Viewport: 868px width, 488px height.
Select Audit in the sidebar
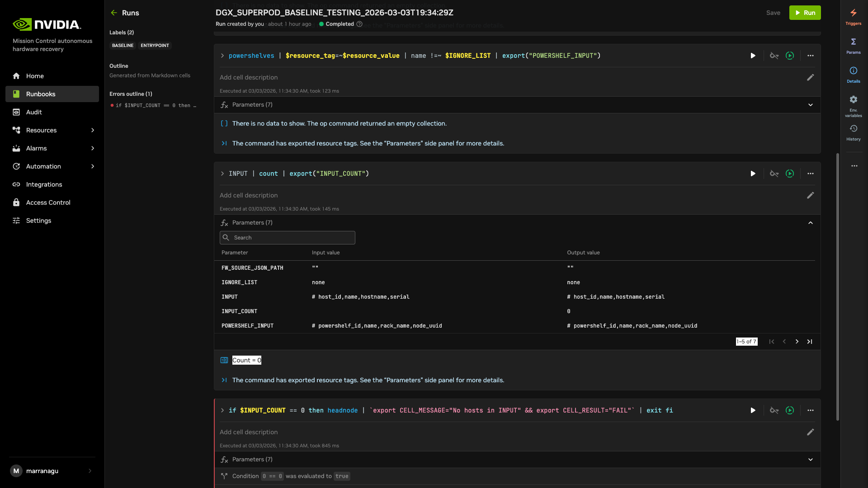(52, 112)
